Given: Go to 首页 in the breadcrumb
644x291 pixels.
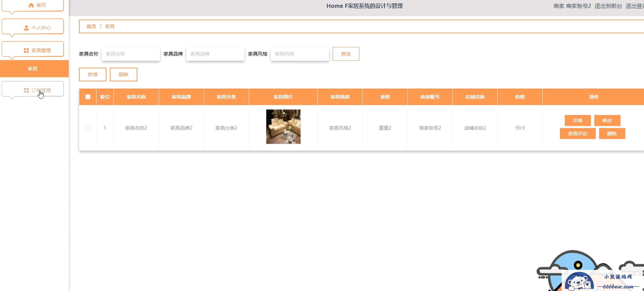Looking at the screenshot, I should click(x=91, y=26).
